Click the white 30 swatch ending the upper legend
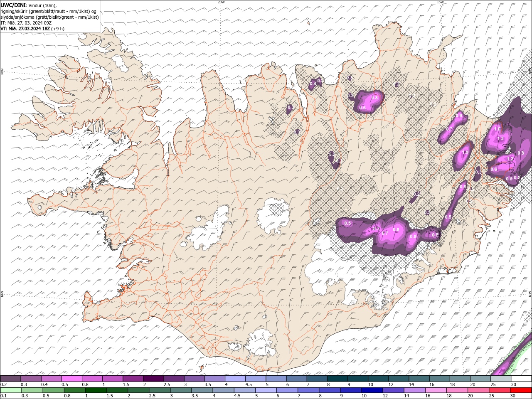Image resolution: width=532 pixels, height=399 pixels. [x=521, y=379]
